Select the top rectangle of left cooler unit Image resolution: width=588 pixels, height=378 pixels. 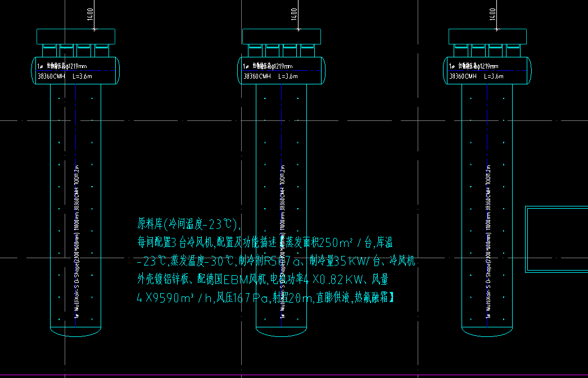pos(76,36)
